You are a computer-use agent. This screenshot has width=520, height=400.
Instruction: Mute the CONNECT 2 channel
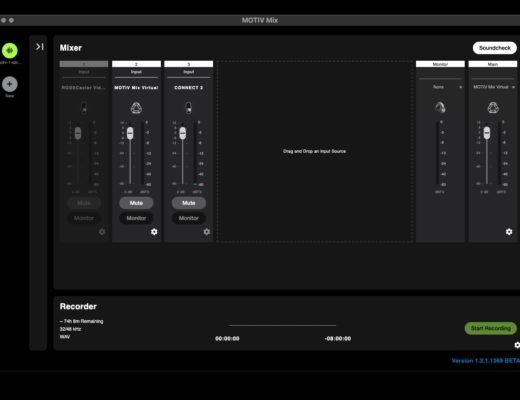pyautogui.click(x=189, y=203)
